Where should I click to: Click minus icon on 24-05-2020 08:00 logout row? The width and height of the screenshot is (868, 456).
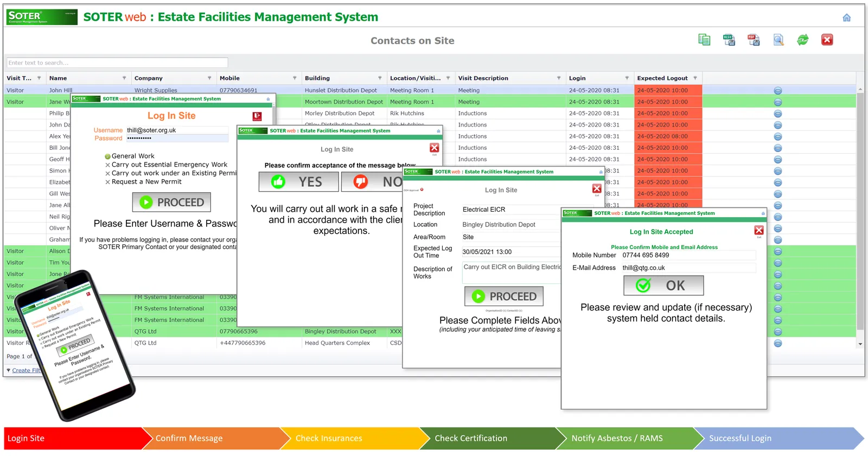(x=778, y=137)
